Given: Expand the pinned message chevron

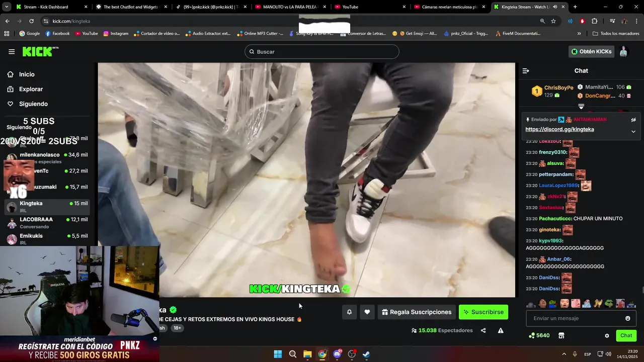Looking at the screenshot, I should 633,131.
